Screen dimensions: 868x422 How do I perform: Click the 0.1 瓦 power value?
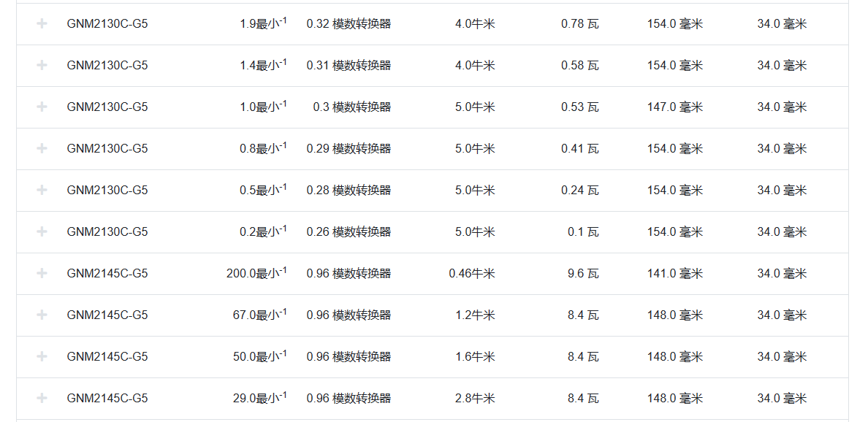pos(583,231)
